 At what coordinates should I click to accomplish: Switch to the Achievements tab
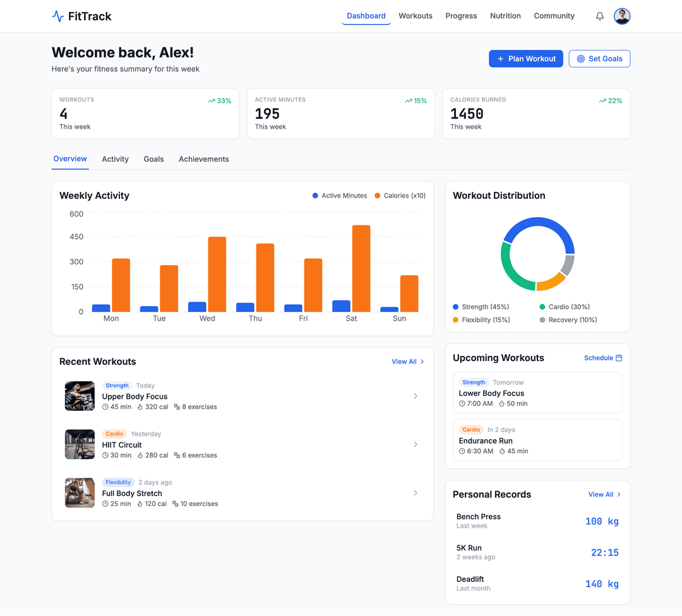pyautogui.click(x=203, y=159)
